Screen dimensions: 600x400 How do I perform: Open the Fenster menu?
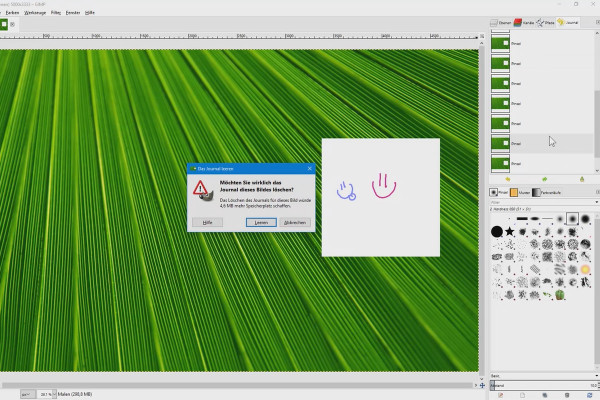click(x=73, y=13)
